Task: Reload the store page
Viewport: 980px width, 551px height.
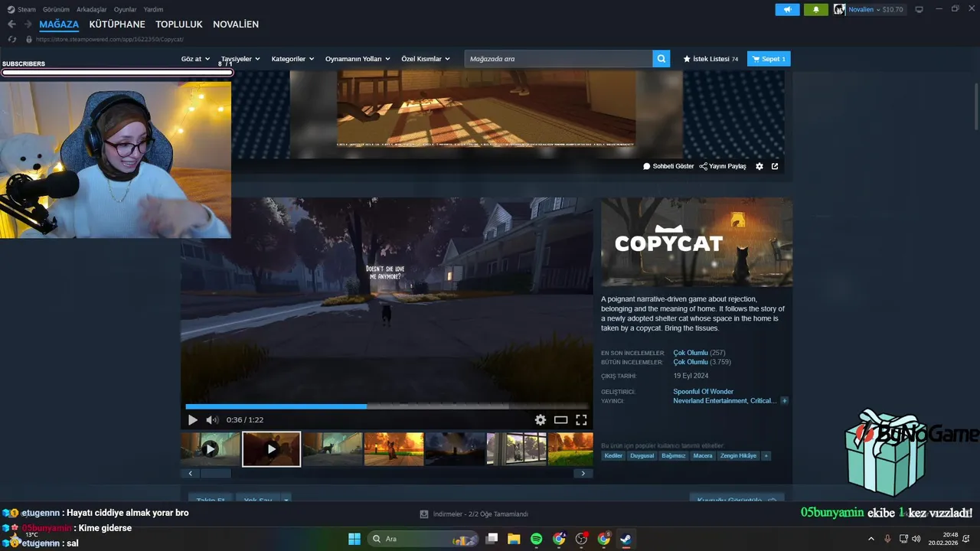Action: pos(11,39)
